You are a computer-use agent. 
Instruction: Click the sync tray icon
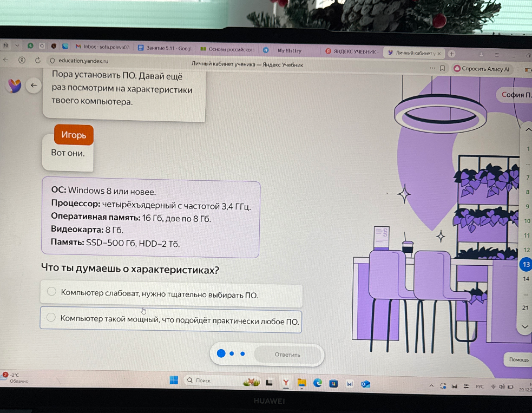click(x=443, y=386)
